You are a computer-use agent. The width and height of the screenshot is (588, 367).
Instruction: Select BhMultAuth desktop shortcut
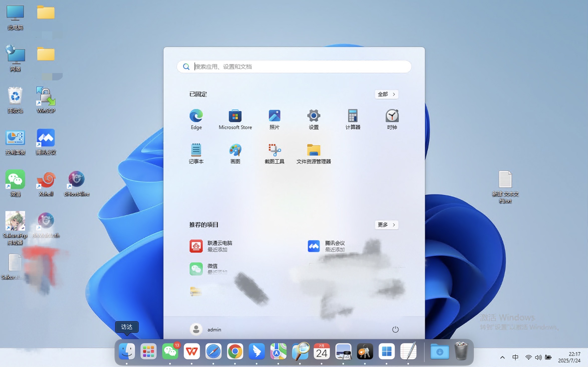click(x=46, y=225)
